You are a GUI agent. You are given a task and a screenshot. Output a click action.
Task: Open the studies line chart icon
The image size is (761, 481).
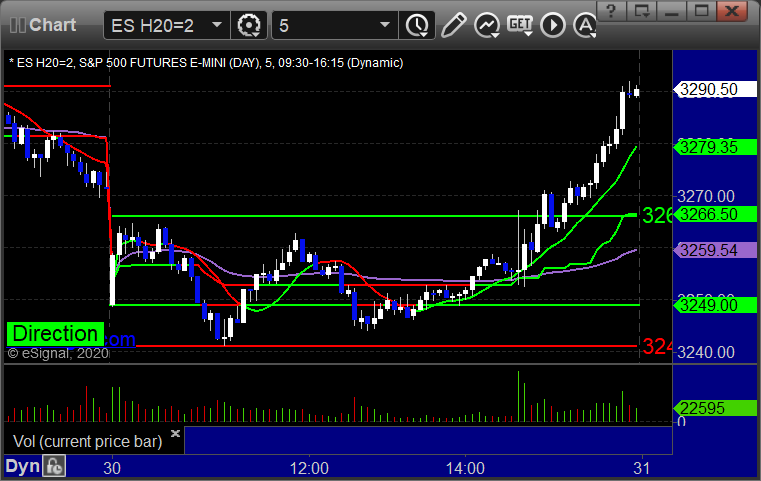click(x=487, y=23)
